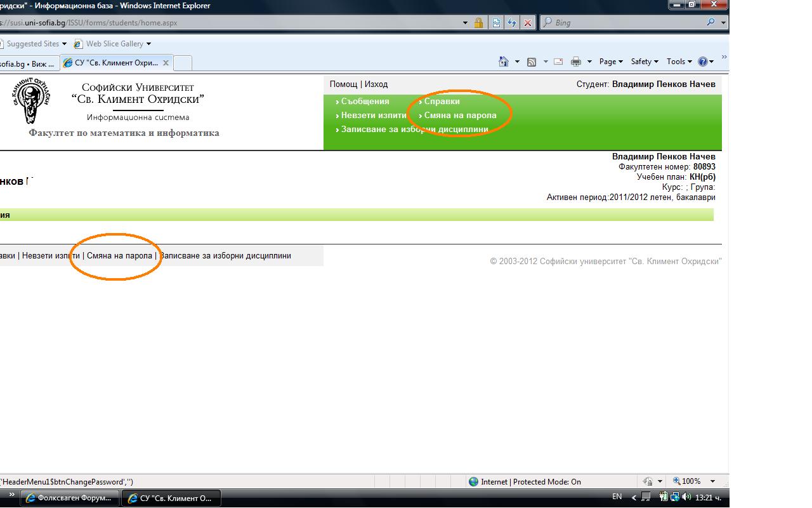Click the Bing search magnifier button
812x508 pixels.
click(710, 23)
